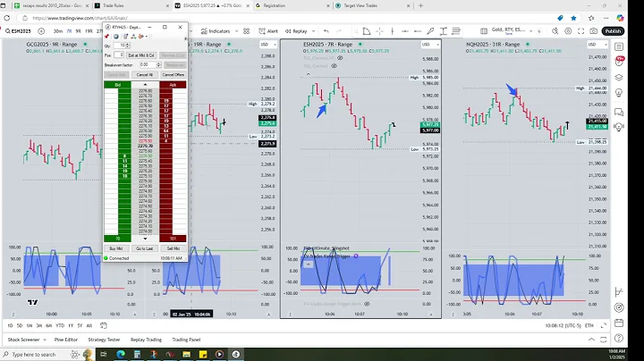Select the 9R range interval

78,31
